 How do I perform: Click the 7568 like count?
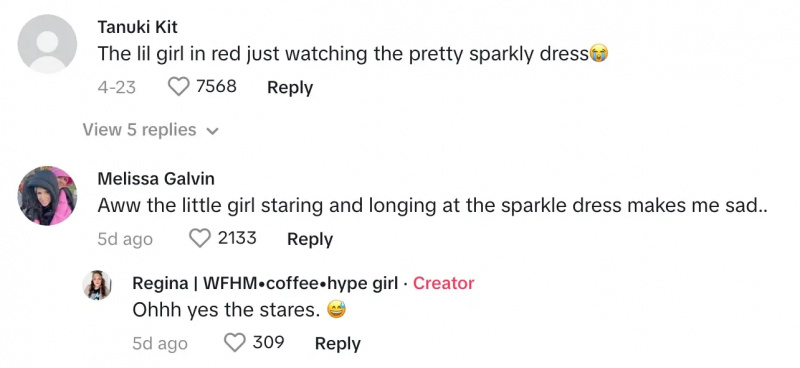[x=216, y=86]
